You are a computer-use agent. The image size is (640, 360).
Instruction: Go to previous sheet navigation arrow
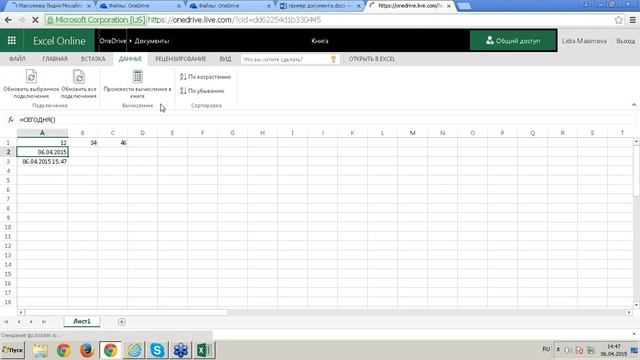point(18,322)
